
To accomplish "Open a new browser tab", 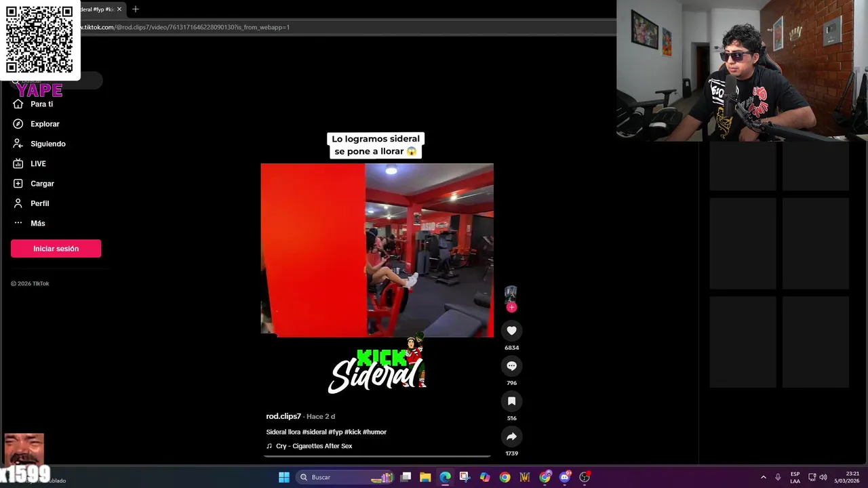I will (x=136, y=9).
